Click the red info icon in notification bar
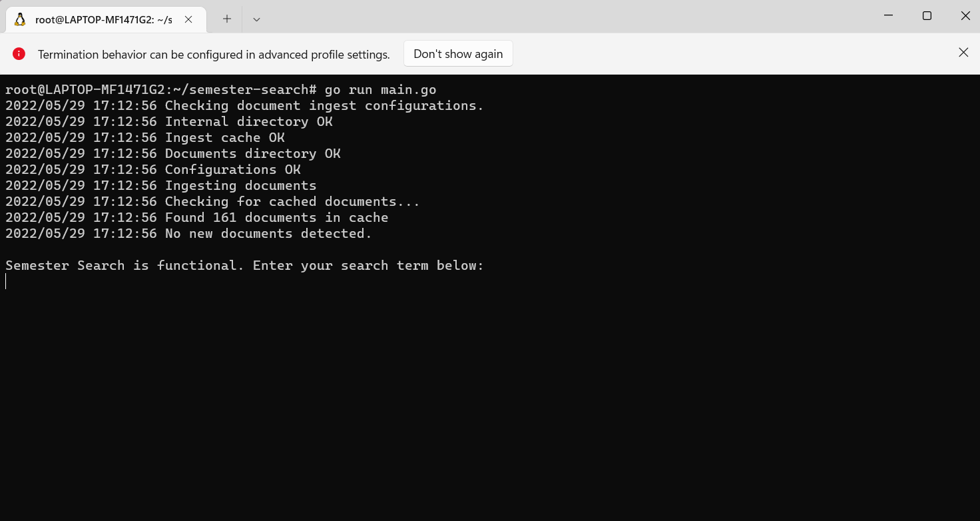This screenshot has width=980, height=521. pyautogui.click(x=19, y=54)
